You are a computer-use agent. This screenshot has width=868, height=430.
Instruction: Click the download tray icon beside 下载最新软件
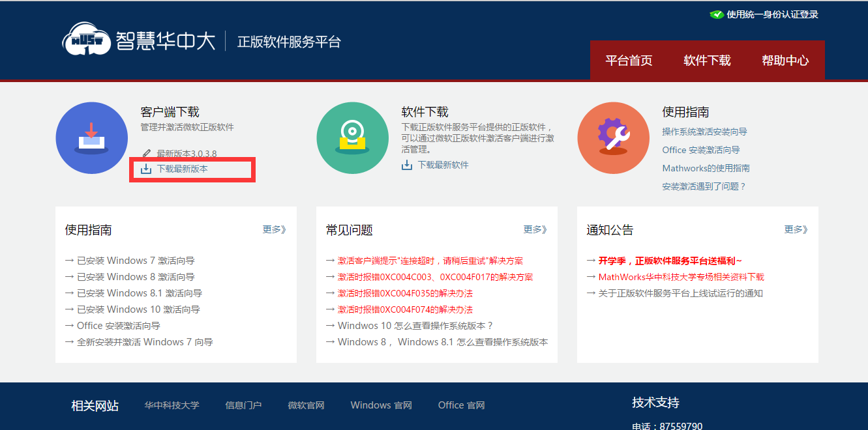[x=407, y=165]
